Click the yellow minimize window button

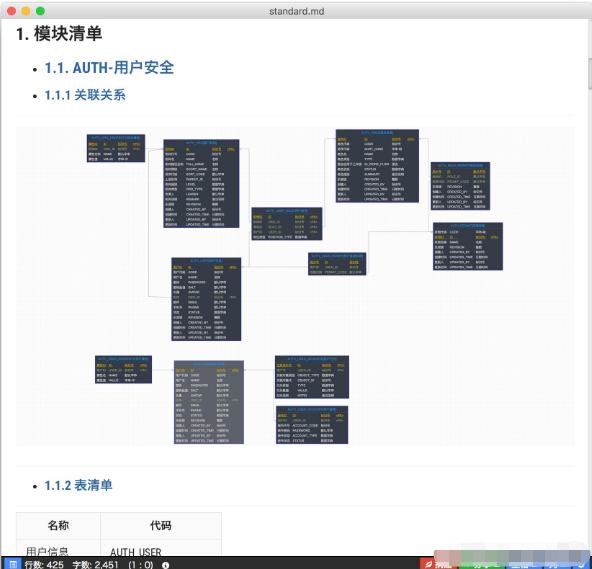26,11
